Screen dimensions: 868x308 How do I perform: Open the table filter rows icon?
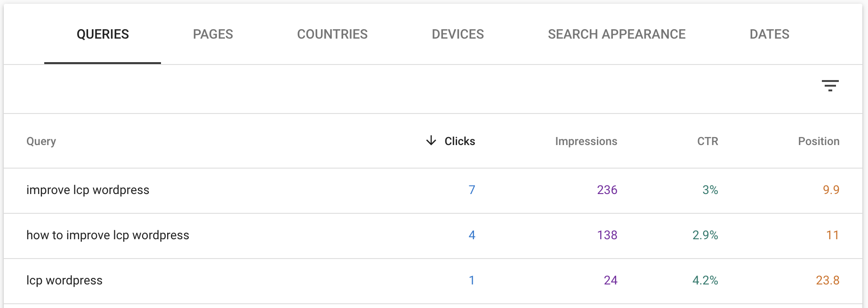(830, 85)
